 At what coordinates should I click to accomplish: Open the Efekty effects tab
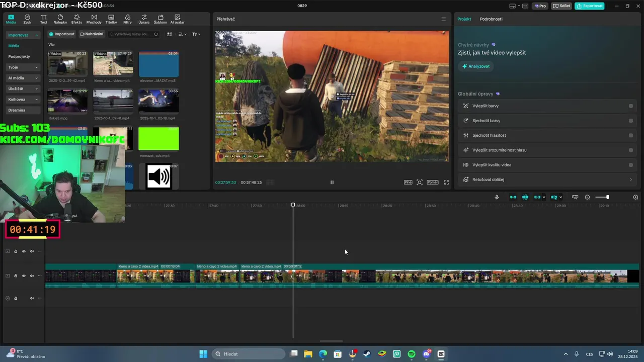point(76,19)
